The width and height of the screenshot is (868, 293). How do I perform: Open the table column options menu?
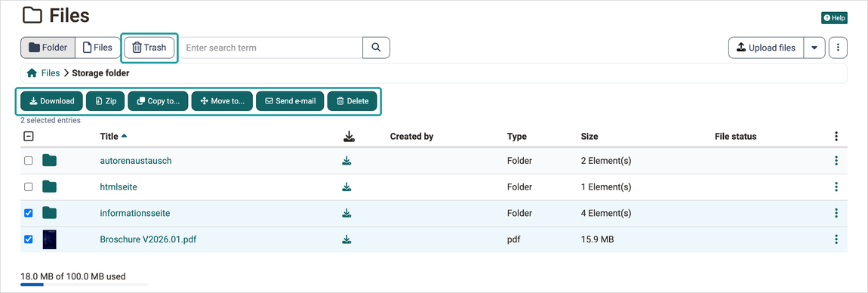836,136
